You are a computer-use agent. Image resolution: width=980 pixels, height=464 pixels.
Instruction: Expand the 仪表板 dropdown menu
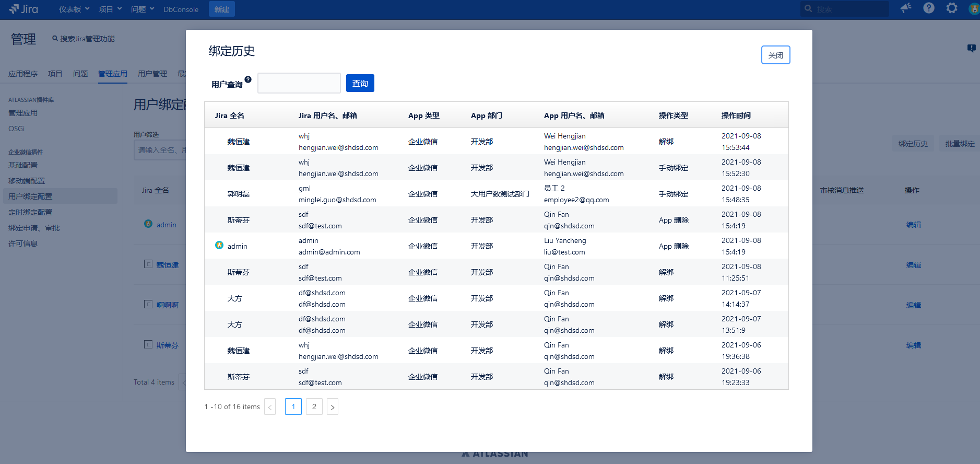[x=74, y=9]
